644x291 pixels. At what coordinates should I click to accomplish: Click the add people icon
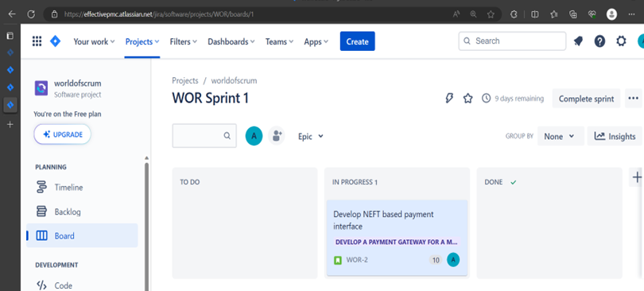pos(277,136)
